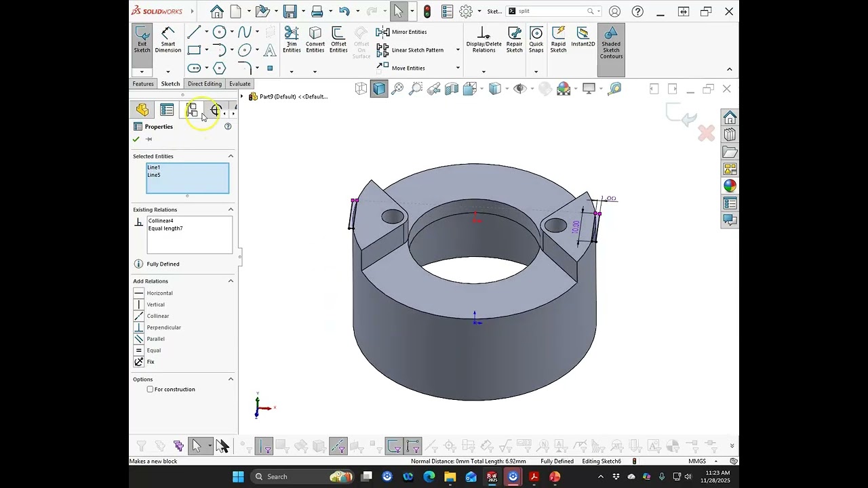Enable the For construction checkbox
The image size is (868, 488).
150,390
